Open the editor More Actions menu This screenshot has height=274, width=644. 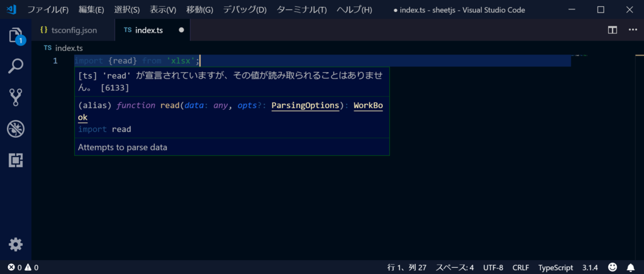pos(632,30)
